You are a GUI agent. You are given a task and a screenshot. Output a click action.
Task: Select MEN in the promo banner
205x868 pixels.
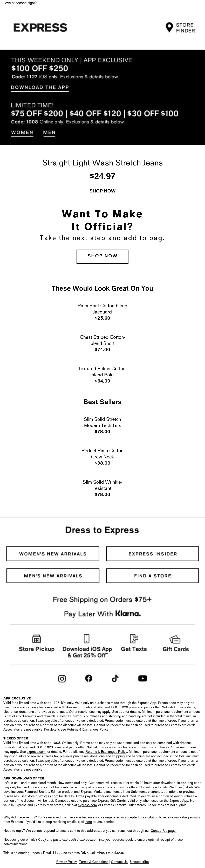pos(49,132)
